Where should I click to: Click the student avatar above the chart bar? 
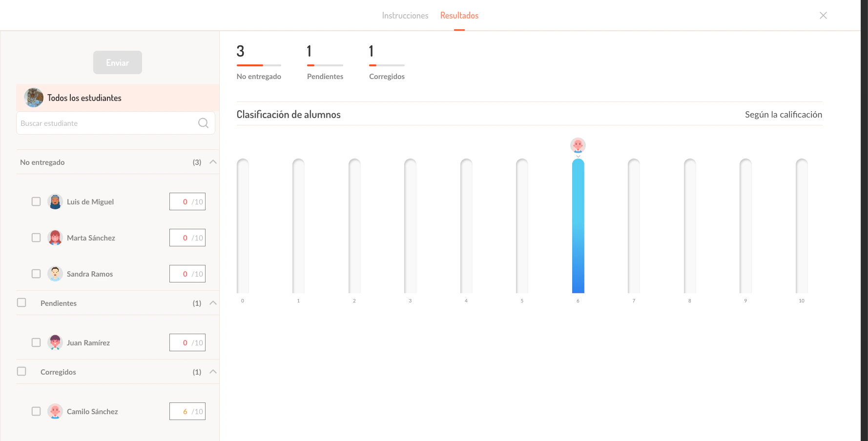[x=578, y=145]
